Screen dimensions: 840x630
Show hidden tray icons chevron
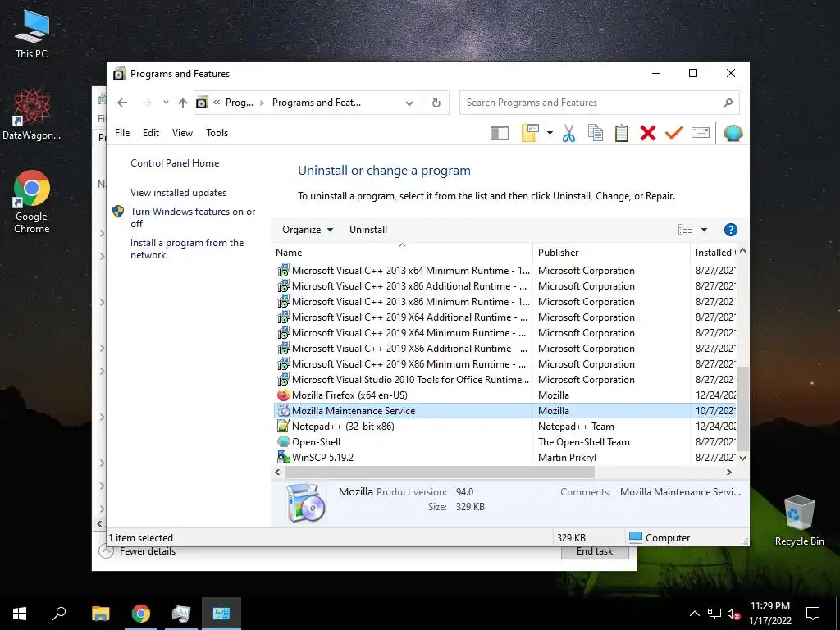(x=694, y=614)
